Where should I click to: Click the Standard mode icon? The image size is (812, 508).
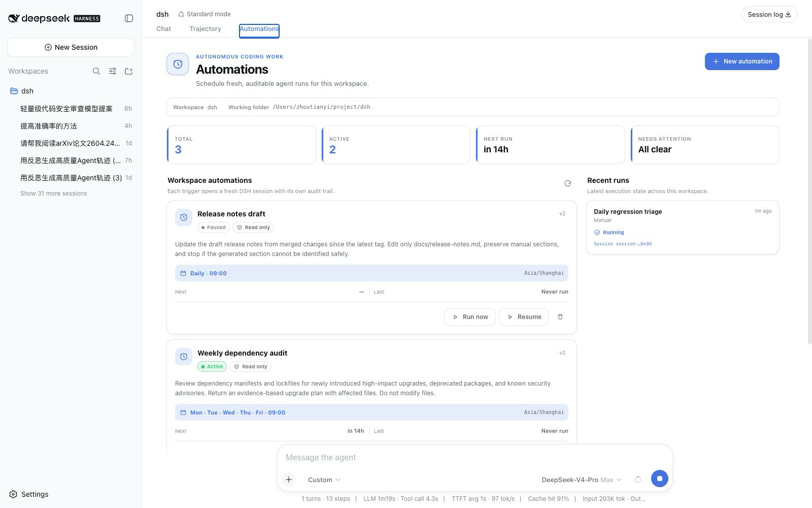pyautogui.click(x=181, y=14)
